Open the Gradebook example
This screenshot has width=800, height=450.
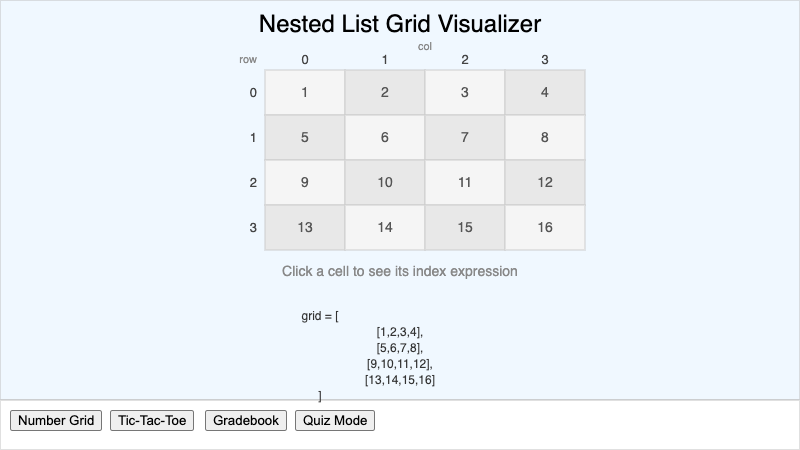[246, 421]
